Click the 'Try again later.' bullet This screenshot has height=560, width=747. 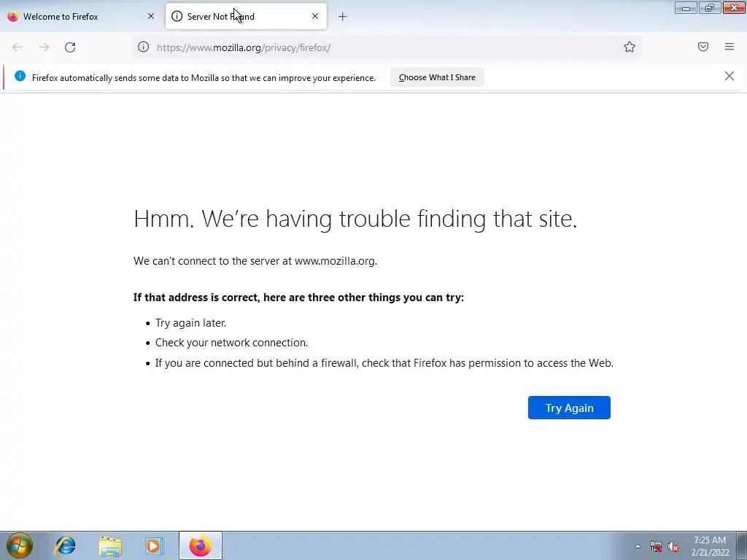pos(190,323)
